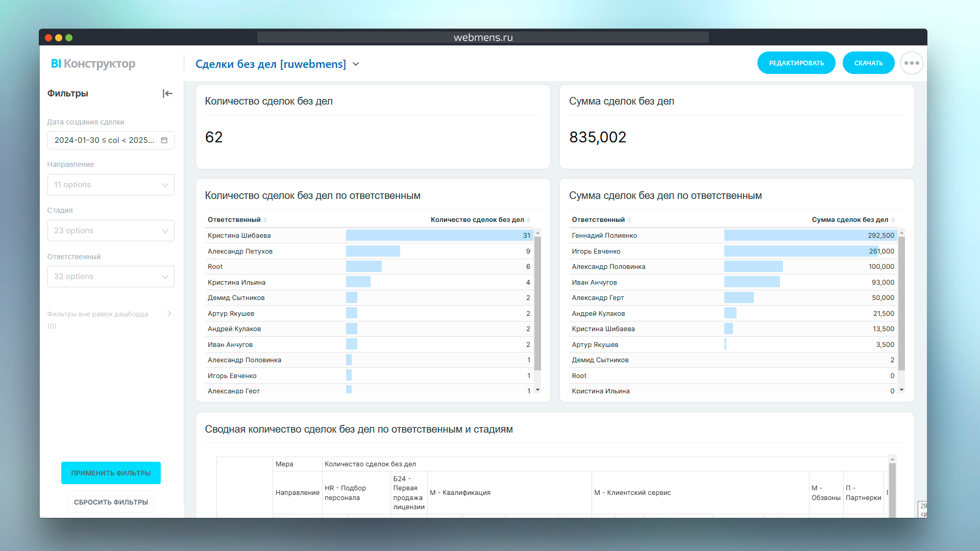
Task: Sort by Сумма сделок без дел column icon
Action: [893, 220]
